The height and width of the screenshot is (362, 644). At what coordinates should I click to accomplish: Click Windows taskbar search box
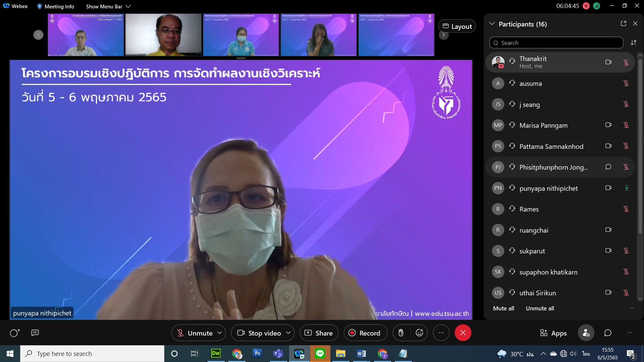pyautogui.click(x=92, y=354)
